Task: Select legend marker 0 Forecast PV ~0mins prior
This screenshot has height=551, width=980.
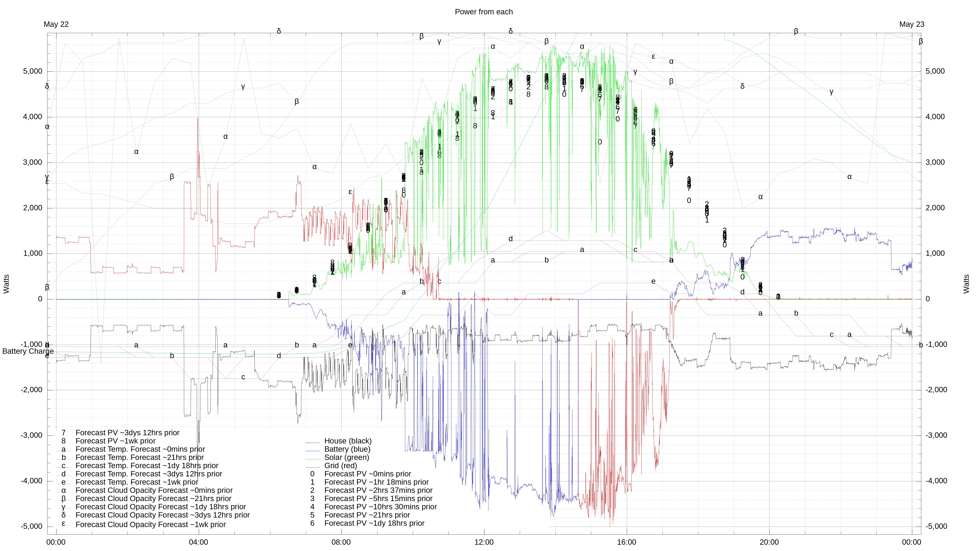Action: 312,474
